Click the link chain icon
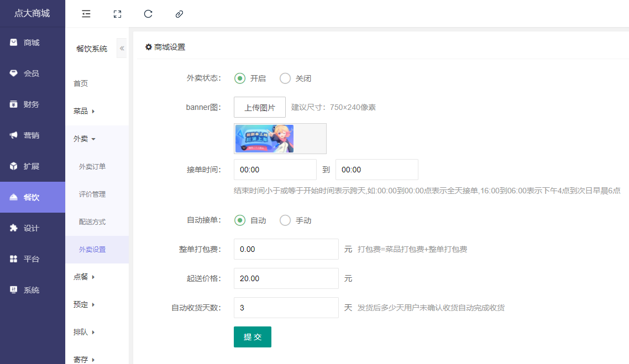This screenshot has height=364, width=629. click(x=179, y=14)
